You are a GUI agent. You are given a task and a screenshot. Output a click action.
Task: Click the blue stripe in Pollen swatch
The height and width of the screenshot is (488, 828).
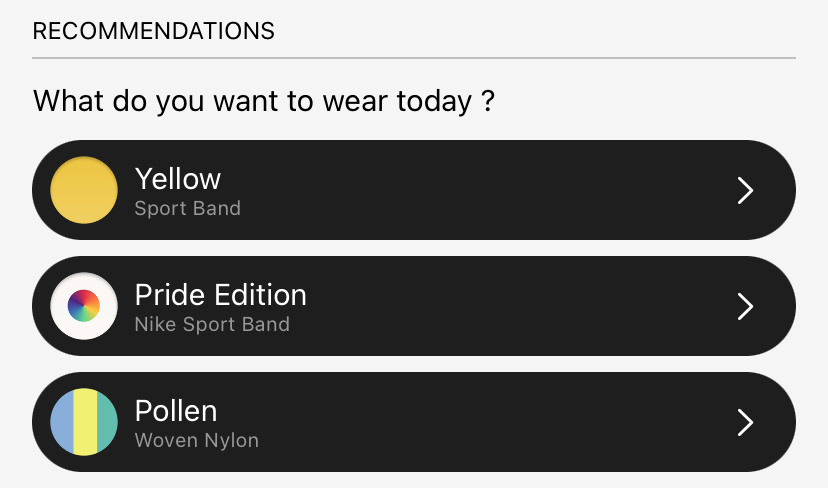pyautogui.click(x=62, y=422)
